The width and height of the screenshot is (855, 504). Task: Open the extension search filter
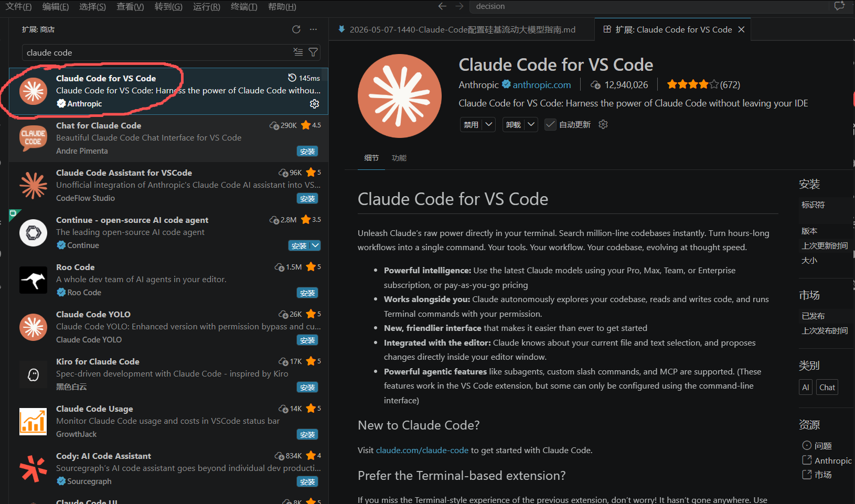(313, 52)
